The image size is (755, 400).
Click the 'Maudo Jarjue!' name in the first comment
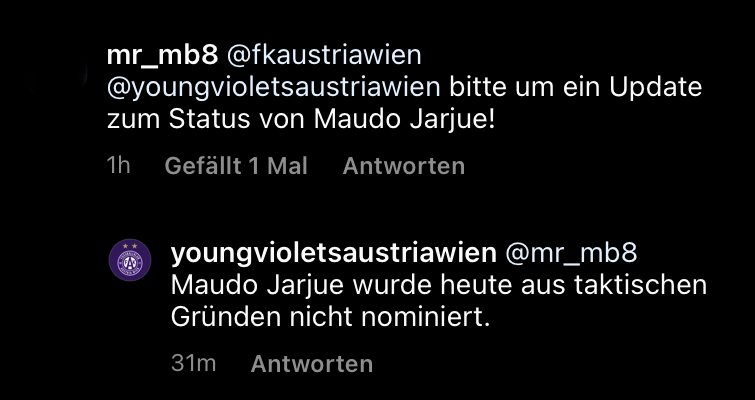(404, 121)
